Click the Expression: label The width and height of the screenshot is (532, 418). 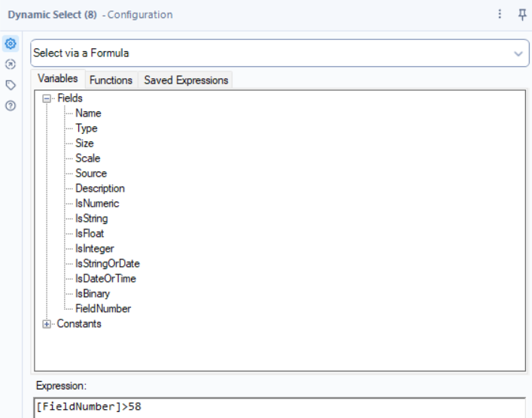pyautogui.click(x=62, y=386)
